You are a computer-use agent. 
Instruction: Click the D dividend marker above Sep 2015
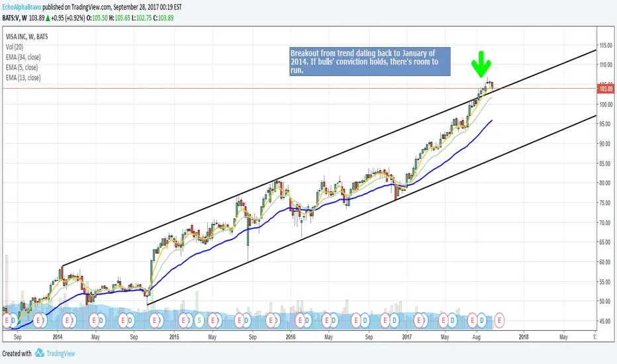click(246, 321)
